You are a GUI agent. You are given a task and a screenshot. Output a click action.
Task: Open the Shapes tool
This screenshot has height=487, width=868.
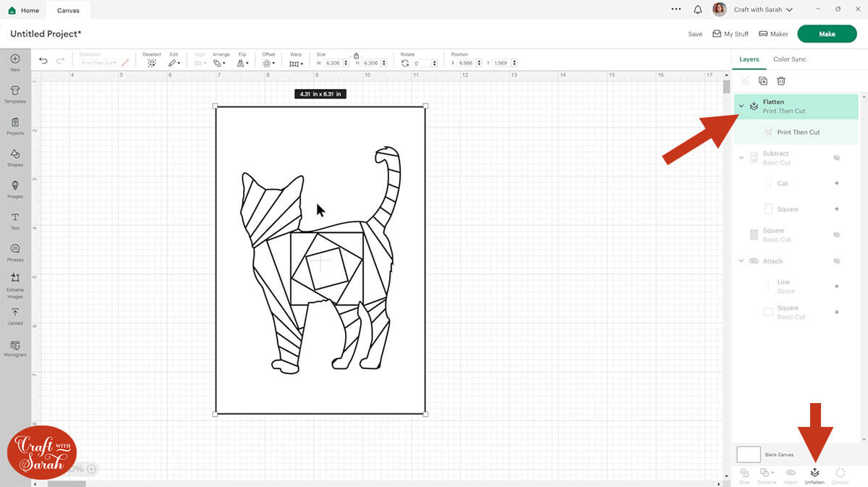[x=15, y=157]
